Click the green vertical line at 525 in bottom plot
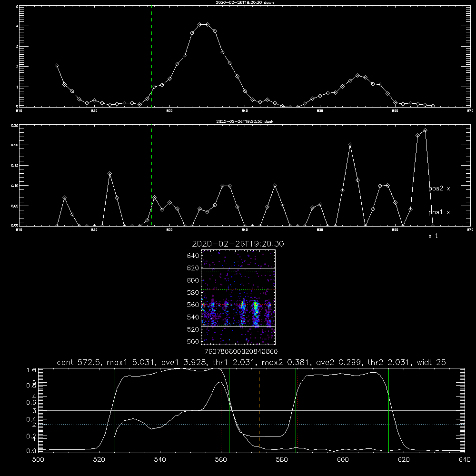 pyautogui.click(x=115, y=410)
